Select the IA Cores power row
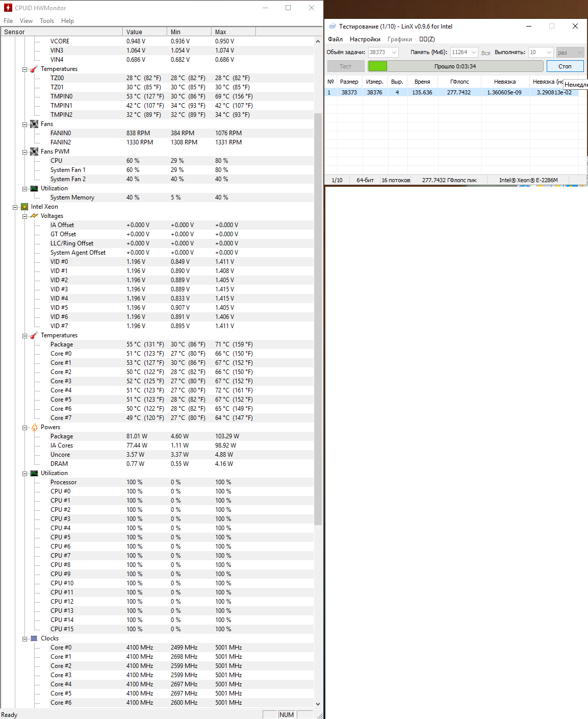The image size is (588, 719). [x=157, y=445]
